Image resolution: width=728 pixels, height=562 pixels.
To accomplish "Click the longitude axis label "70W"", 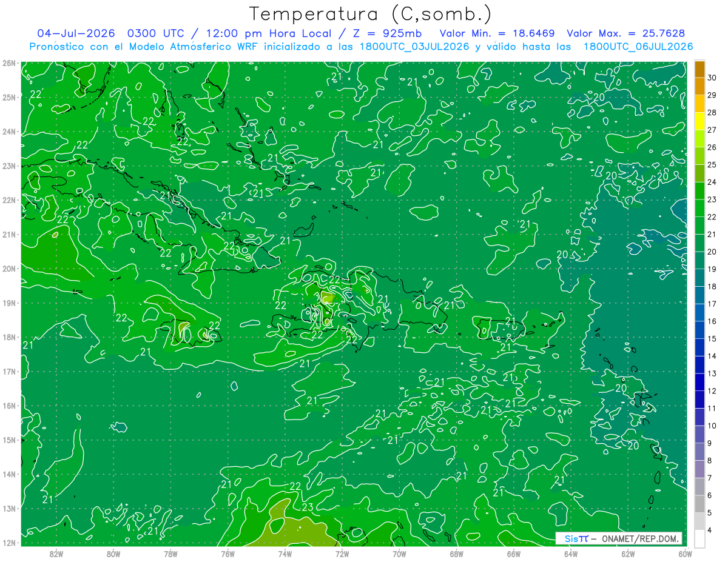I will coord(399,553).
